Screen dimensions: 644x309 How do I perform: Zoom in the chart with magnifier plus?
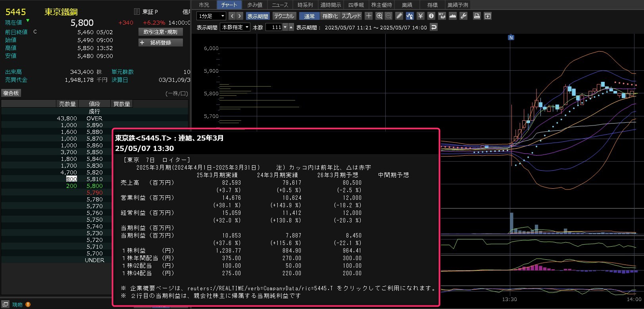(x=379, y=16)
